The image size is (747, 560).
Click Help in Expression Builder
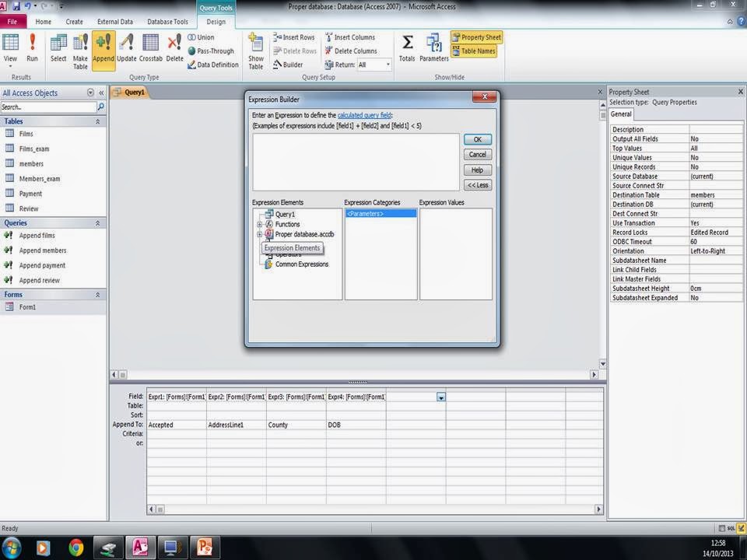pyautogui.click(x=477, y=170)
